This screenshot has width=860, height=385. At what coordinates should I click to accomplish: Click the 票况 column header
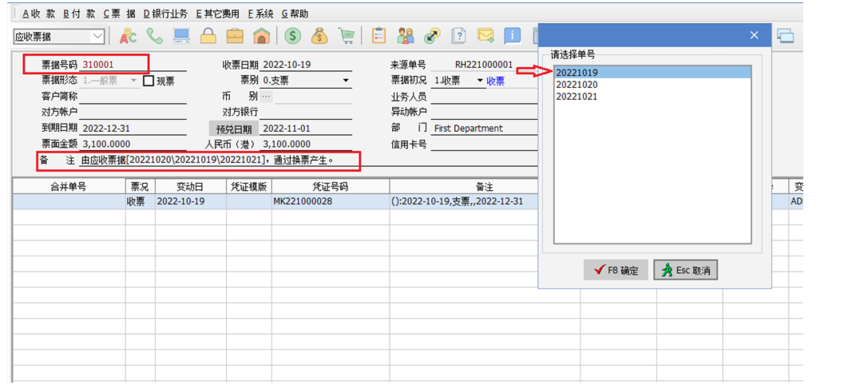(x=140, y=186)
